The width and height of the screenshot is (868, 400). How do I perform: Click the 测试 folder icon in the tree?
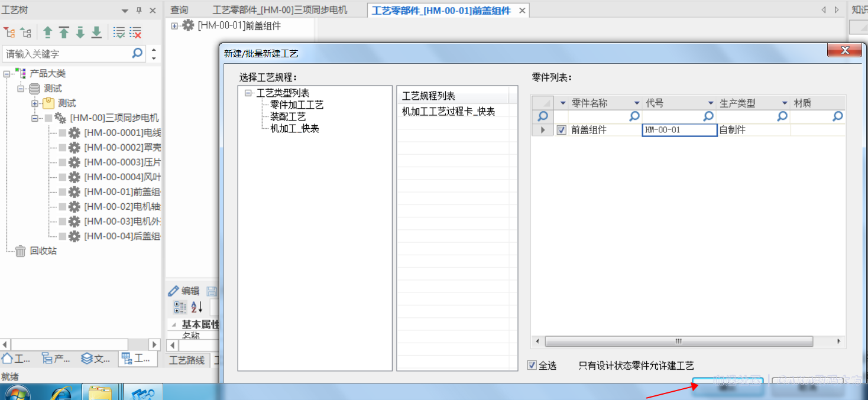click(x=48, y=103)
